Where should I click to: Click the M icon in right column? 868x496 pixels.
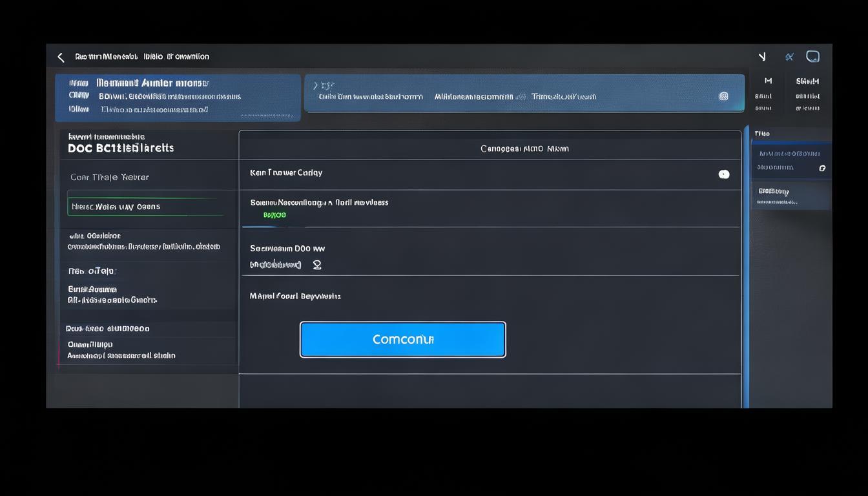(x=768, y=81)
